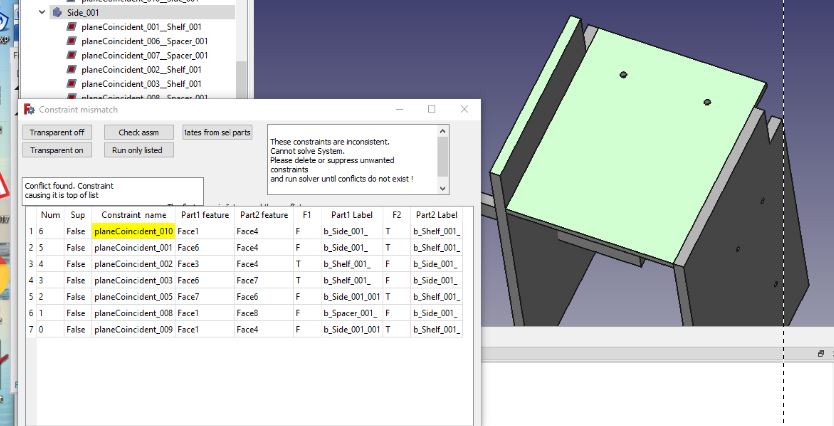
Task: Toggle Sup value for planeCoincident_010 row
Action: pyautogui.click(x=76, y=231)
